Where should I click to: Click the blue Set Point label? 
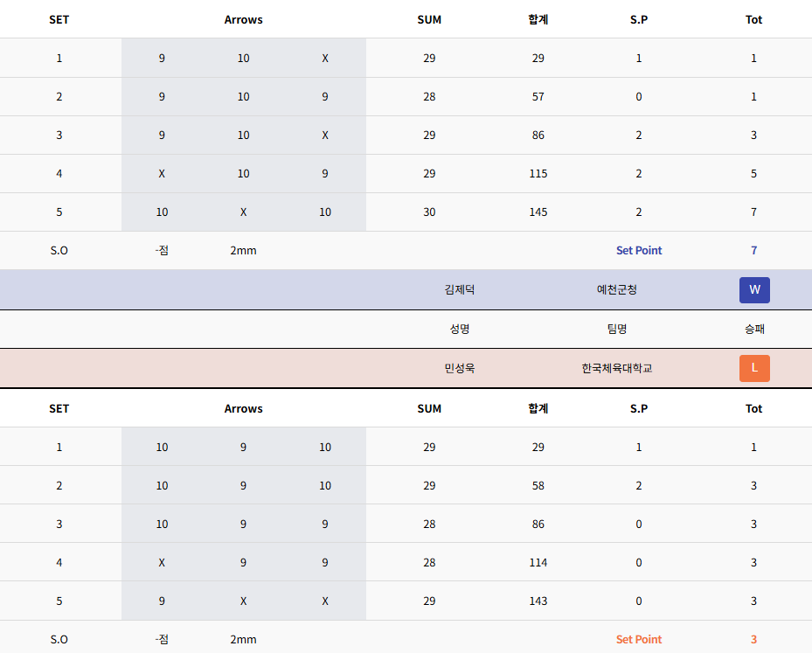point(639,250)
